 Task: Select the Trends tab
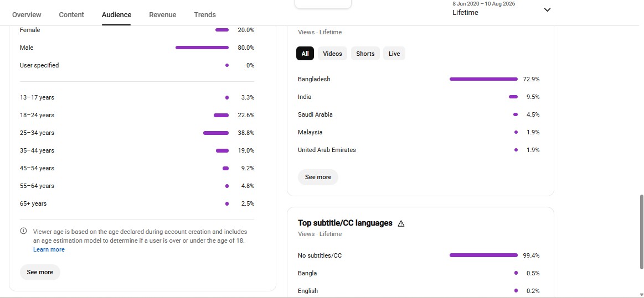(205, 15)
